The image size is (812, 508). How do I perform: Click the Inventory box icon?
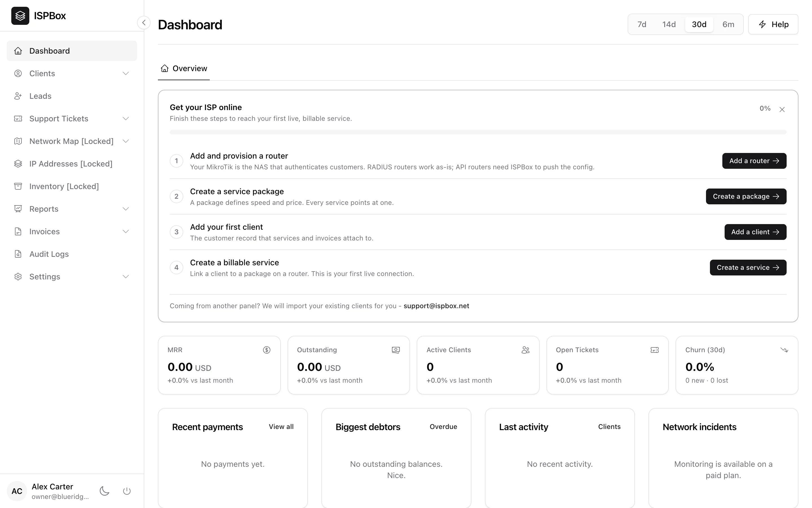(x=18, y=186)
